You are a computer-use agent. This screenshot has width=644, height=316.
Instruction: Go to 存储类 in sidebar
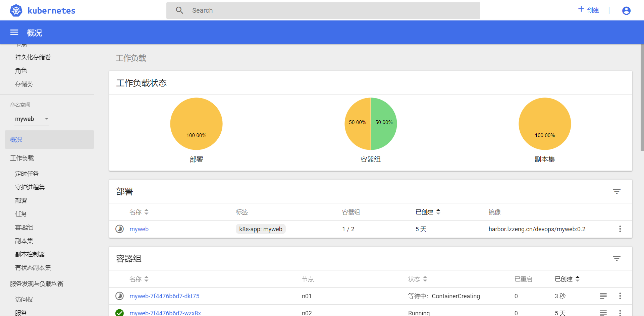click(x=24, y=84)
